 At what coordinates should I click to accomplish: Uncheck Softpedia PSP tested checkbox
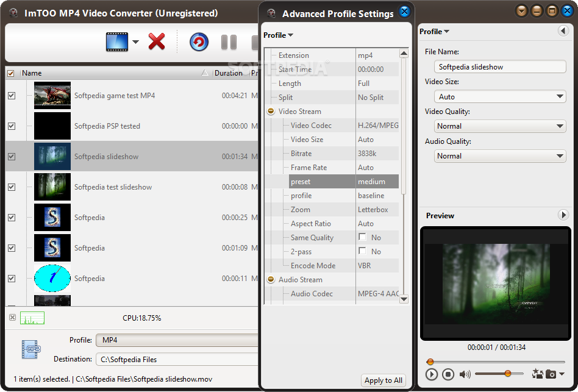[12, 126]
